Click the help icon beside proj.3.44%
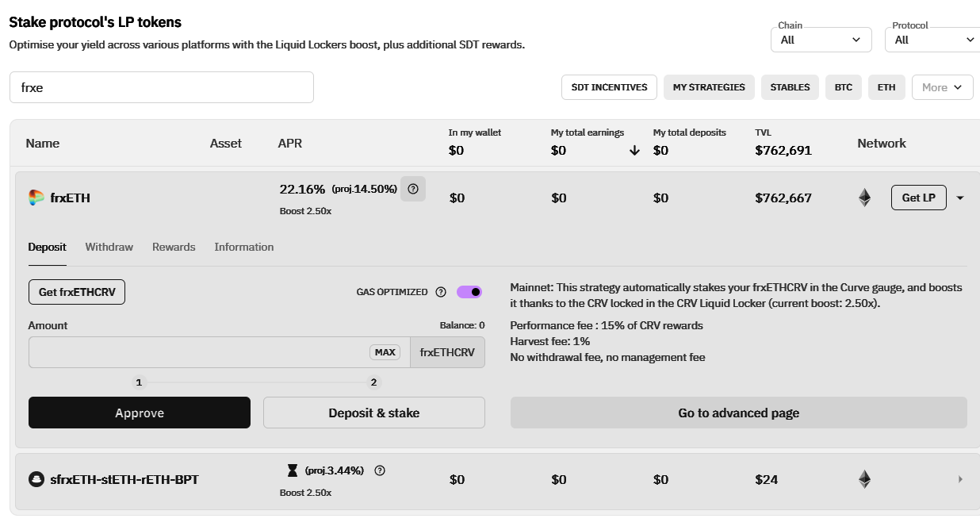980x526 pixels. 380,470
